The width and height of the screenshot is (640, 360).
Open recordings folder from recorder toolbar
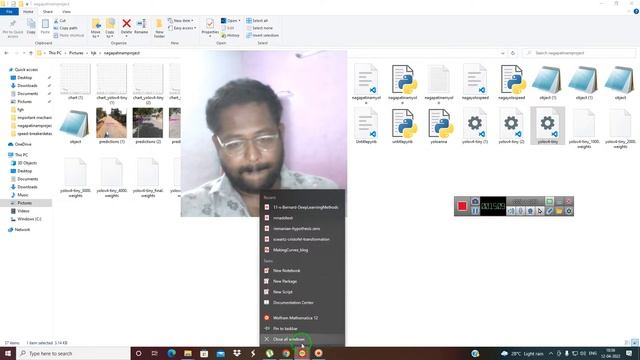click(x=559, y=211)
